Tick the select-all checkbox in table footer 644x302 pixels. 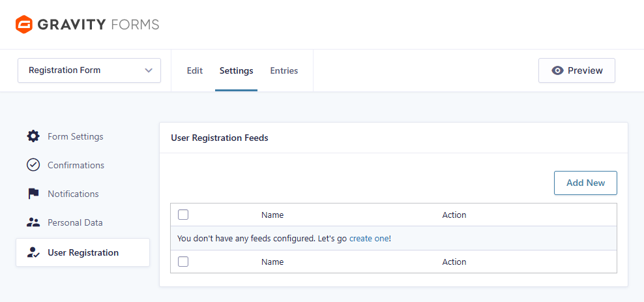coord(183,262)
